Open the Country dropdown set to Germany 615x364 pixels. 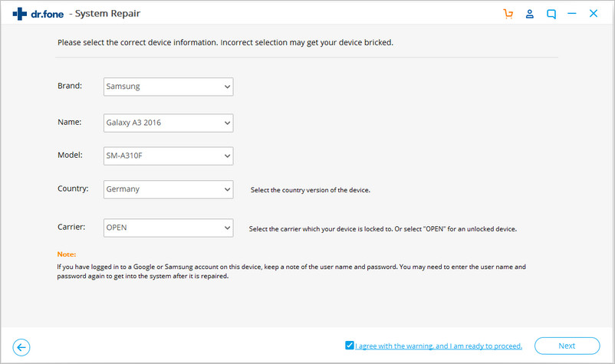(168, 189)
